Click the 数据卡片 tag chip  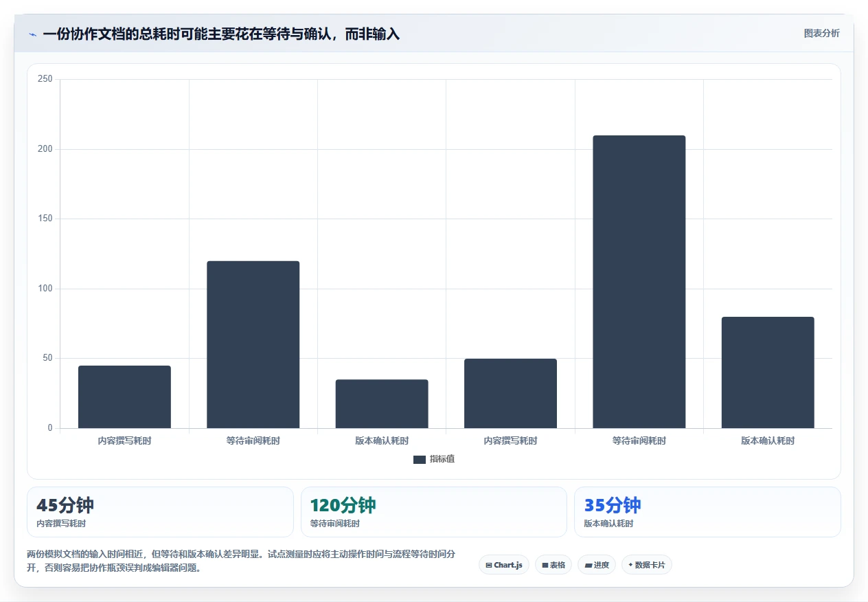point(647,565)
